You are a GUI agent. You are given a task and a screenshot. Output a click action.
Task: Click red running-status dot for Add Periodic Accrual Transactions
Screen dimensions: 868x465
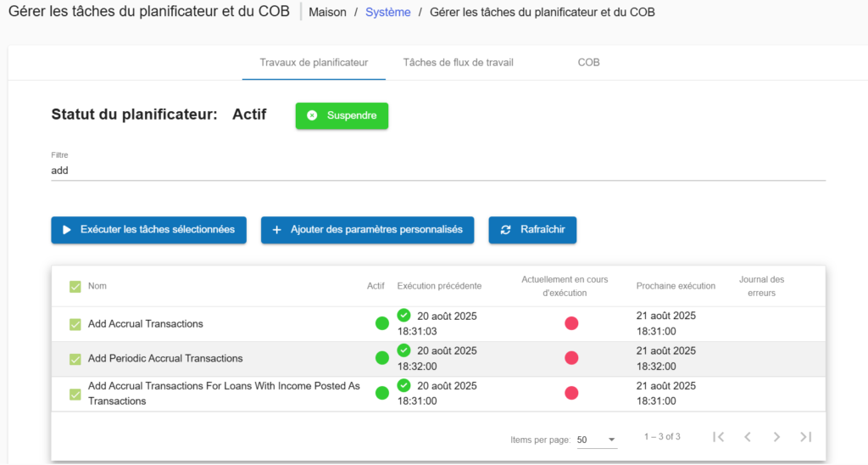(x=571, y=358)
